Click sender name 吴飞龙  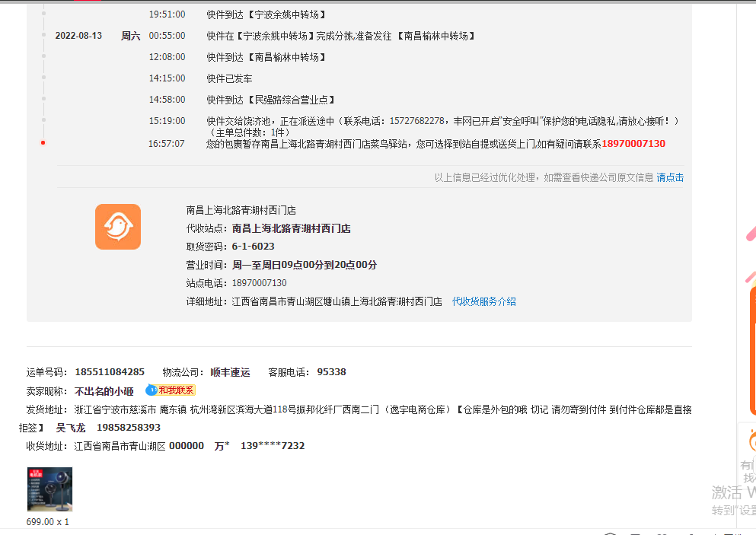pos(70,428)
